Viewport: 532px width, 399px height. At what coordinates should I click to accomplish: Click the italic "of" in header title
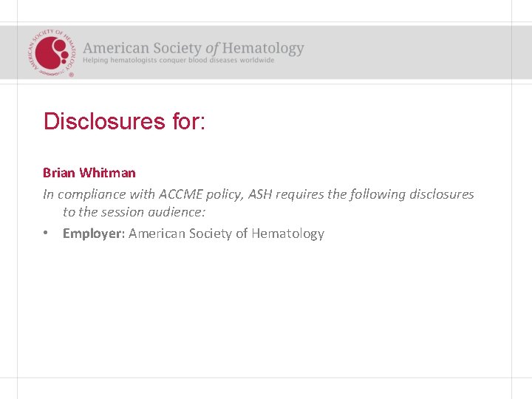coord(213,48)
